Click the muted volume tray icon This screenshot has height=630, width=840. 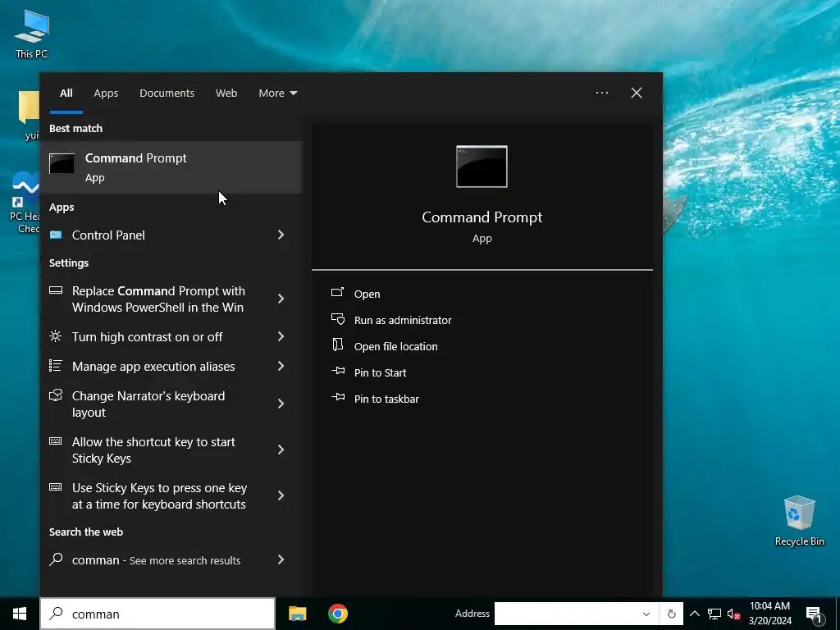click(x=734, y=614)
